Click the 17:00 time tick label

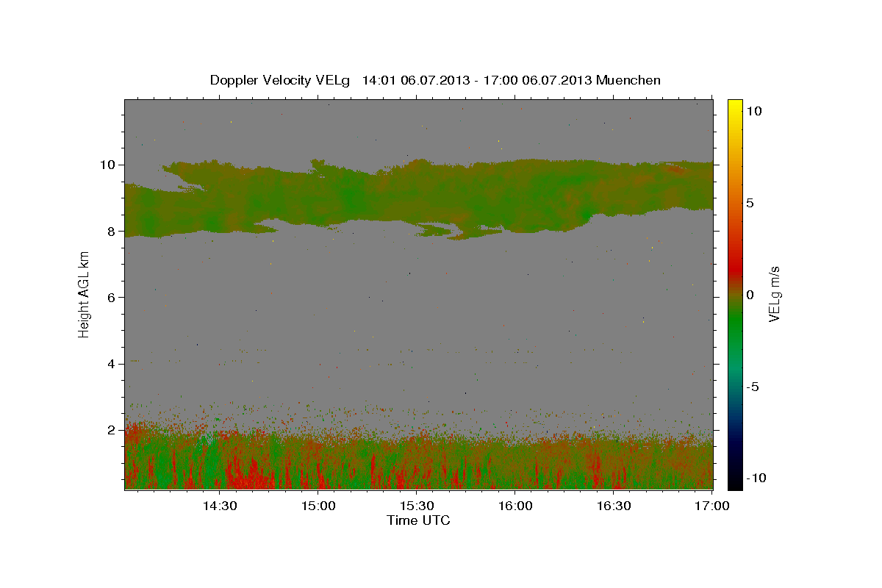[x=712, y=506]
